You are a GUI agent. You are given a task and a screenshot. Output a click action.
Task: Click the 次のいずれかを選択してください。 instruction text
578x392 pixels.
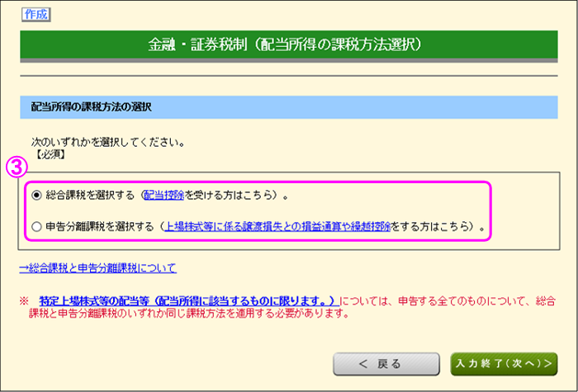tap(108, 142)
